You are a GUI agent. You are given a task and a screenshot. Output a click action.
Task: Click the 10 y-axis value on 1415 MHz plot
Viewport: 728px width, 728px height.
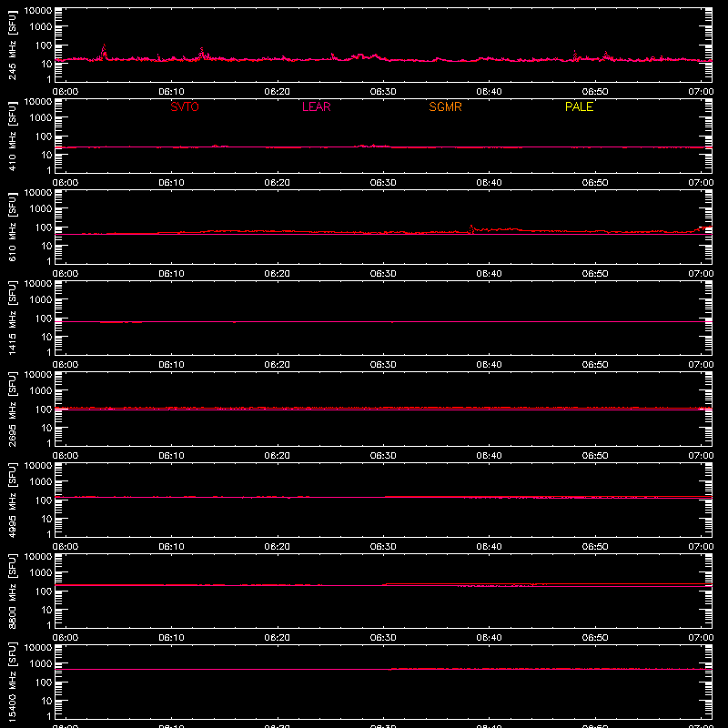tap(46, 337)
